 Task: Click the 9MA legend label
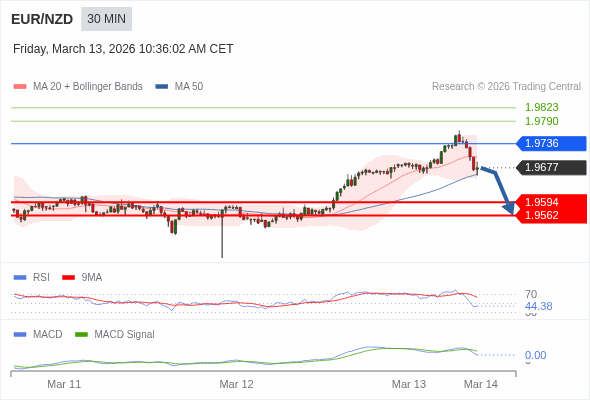click(92, 278)
